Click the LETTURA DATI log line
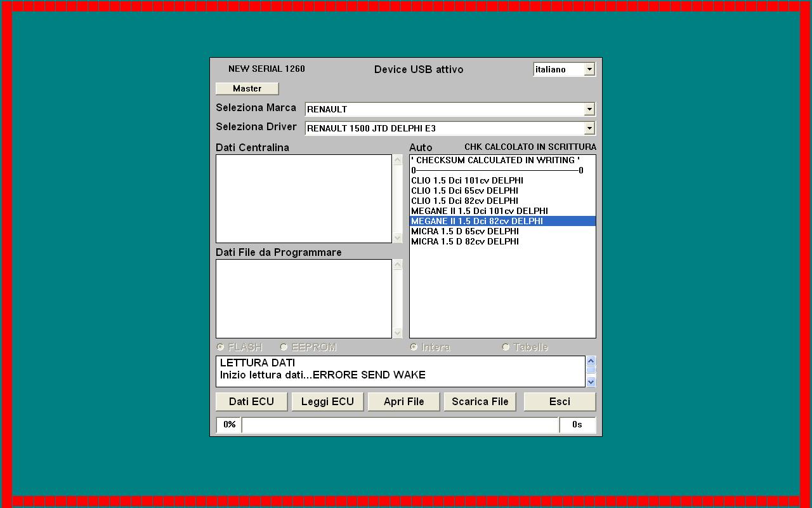This screenshot has height=508, width=812. [258, 363]
